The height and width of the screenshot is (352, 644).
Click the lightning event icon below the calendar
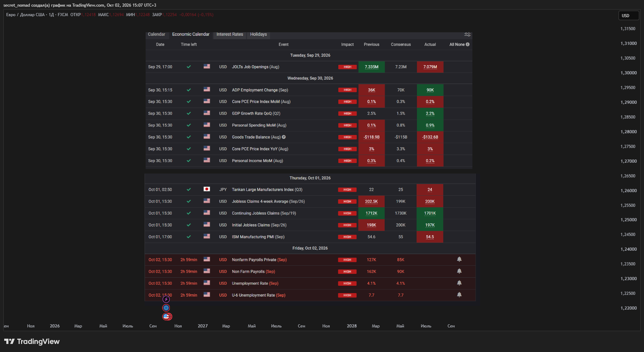pyautogui.click(x=166, y=299)
